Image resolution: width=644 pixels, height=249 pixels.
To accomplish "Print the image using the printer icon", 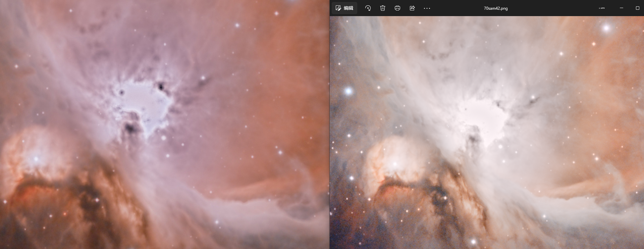I will (397, 8).
